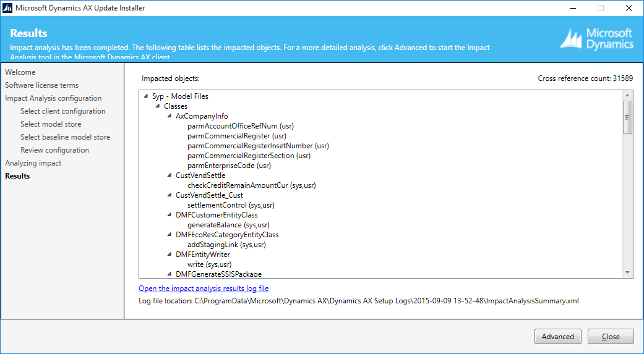Select checkCreditRemainAmountCur (sys,usr) row
644x354 pixels.
click(x=252, y=185)
